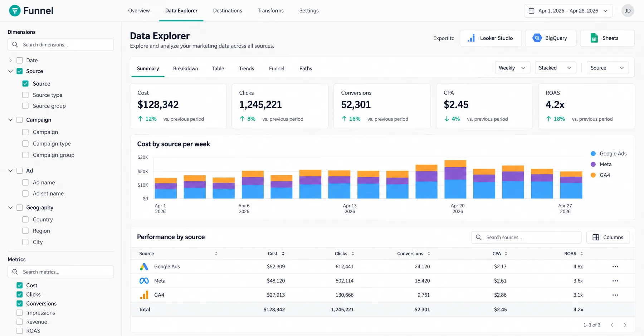Click the BigQuery hexagon icon

[537, 38]
